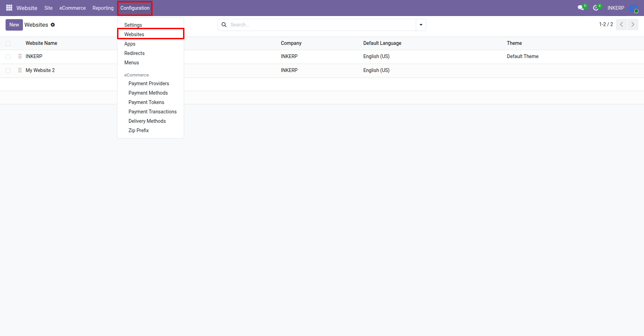Screen dimensions: 644x336
Task: Click the 1-2 / 2 pager counter
Action: [x=606, y=24]
